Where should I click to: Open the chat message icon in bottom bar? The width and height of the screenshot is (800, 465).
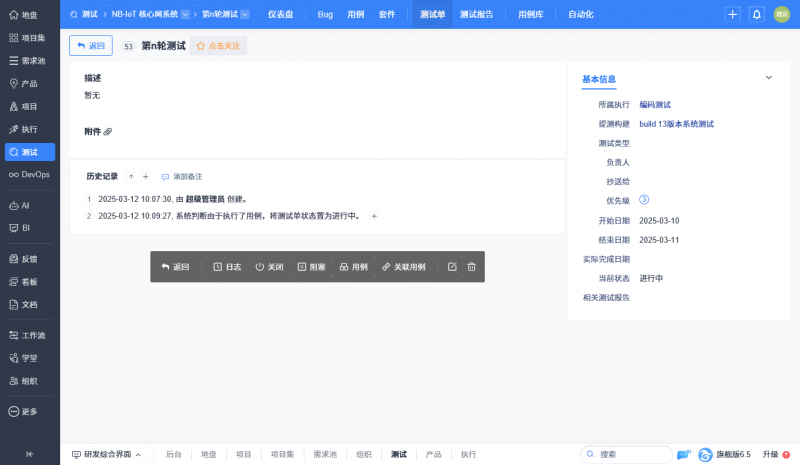[x=684, y=454]
